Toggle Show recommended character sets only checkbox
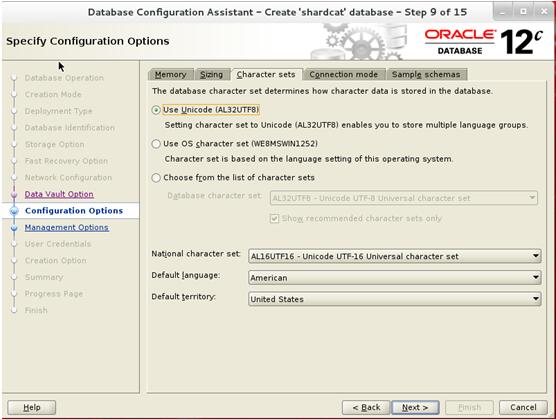This screenshot has width=556, height=419. coord(274,218)
